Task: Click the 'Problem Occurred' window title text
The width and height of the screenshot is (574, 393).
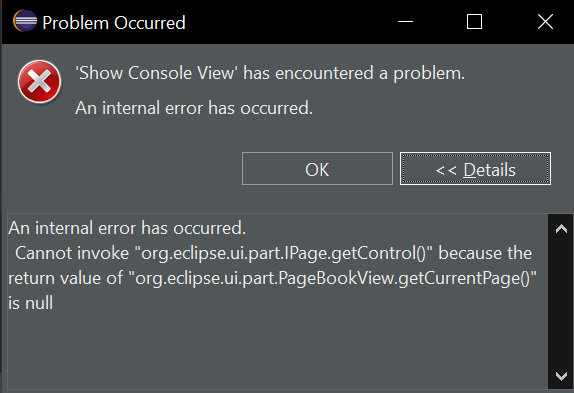Action: tap(114, 23)
